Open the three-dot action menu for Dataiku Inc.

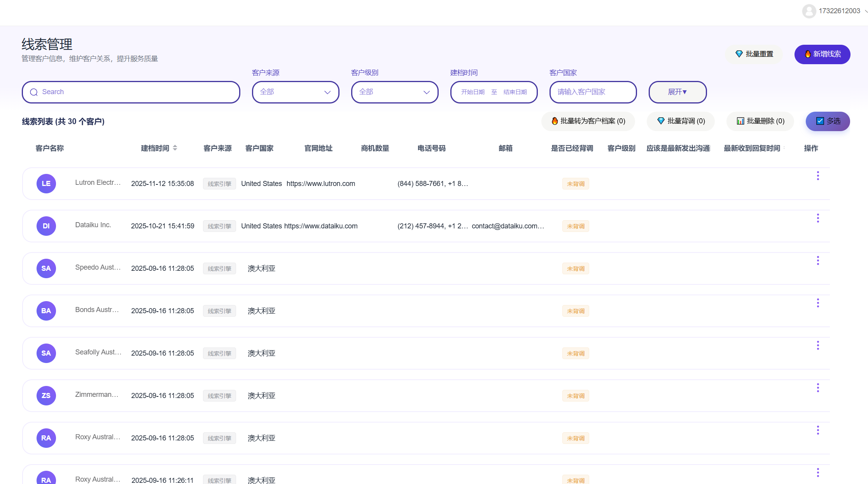tap(818, 218)
